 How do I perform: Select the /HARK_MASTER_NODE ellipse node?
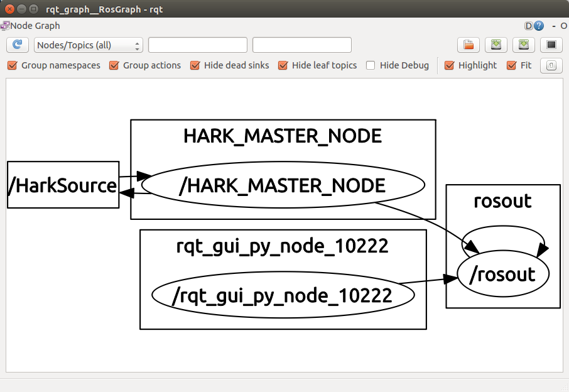[x=283, y=185]
